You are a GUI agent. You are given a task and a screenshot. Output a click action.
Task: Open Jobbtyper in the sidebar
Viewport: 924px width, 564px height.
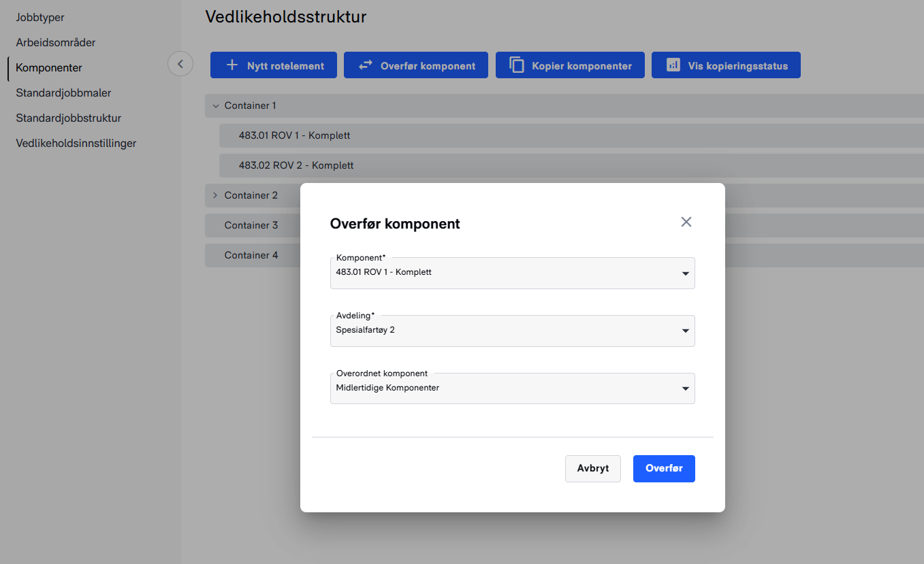tap(40, 17)
